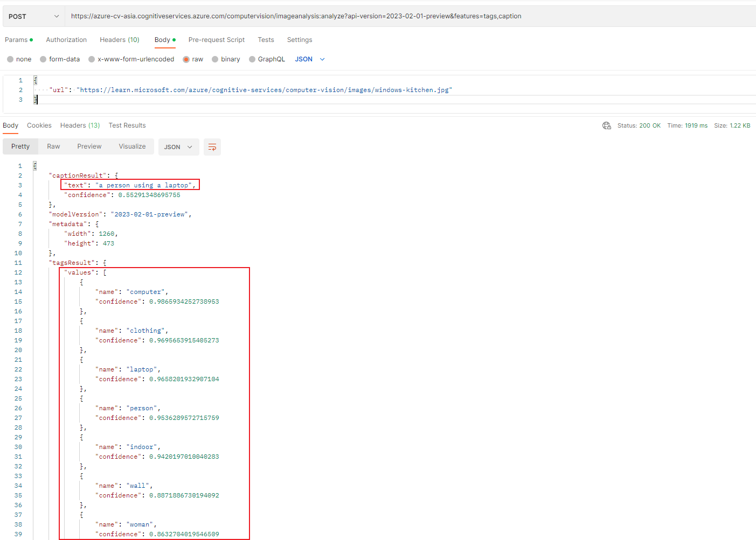Switch response view to Preview
The width and height of the screenshot is (756, 540).
coord(89,146)
